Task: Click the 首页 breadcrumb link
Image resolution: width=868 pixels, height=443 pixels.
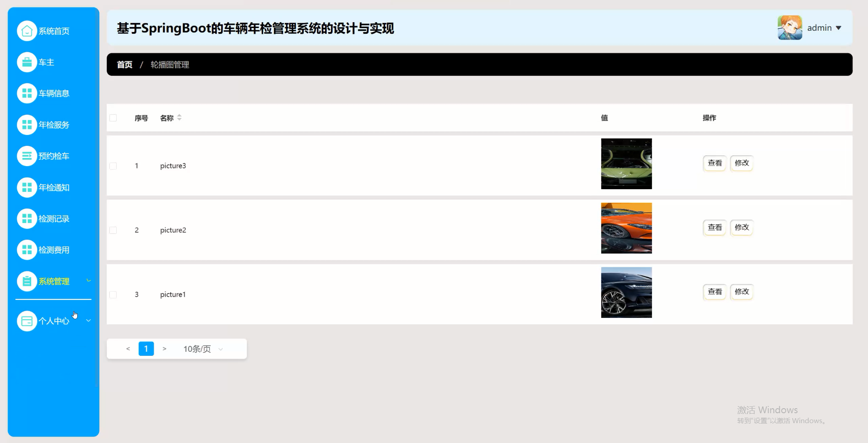Action: (125, 65)
